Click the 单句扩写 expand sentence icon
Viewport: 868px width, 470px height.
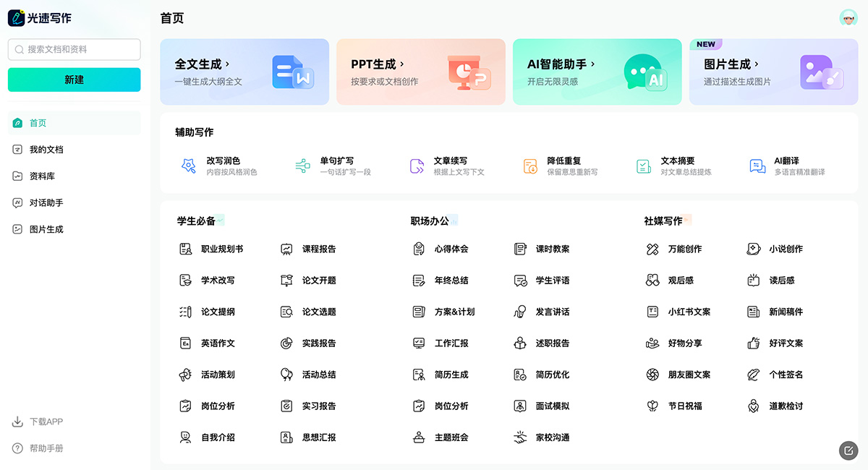302,166
